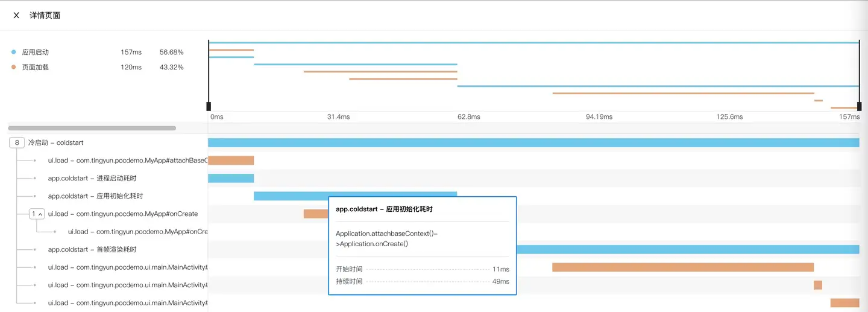Click the full-width blue coldstart span bar
The width and height of the screenshot is (868, 312).
(533, 143)
